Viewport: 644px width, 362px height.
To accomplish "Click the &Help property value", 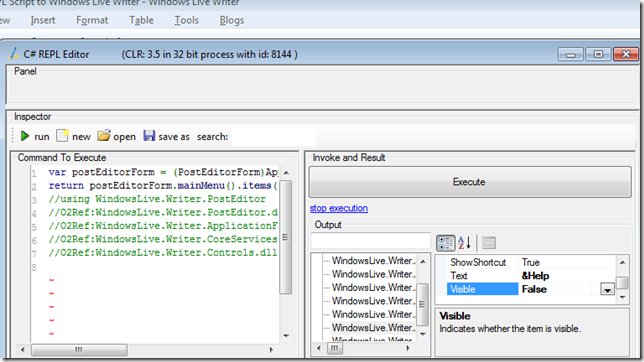I will click(x=535, y=276).
